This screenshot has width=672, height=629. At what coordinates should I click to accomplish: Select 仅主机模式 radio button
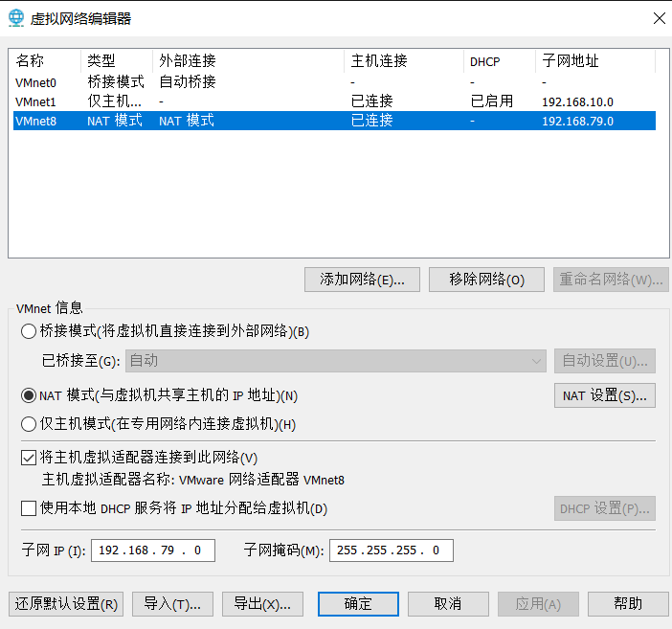click(29, 424)
